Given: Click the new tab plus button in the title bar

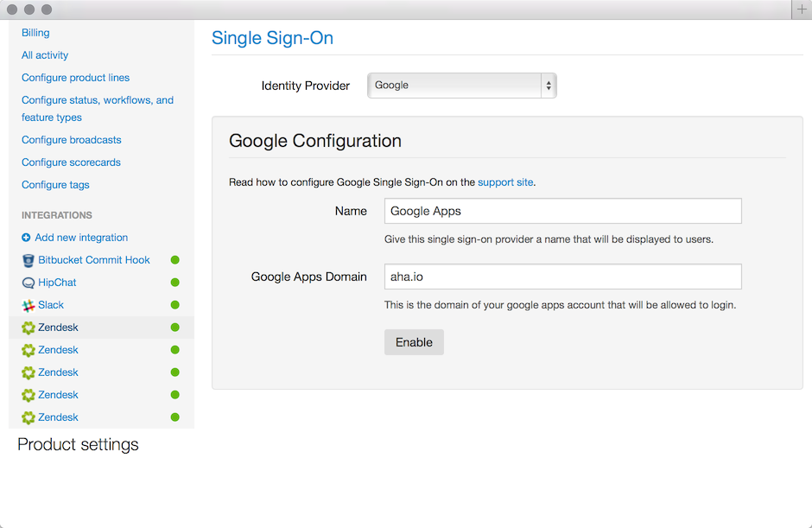Looking at the screenshot, I should click(x=802, y=10).
